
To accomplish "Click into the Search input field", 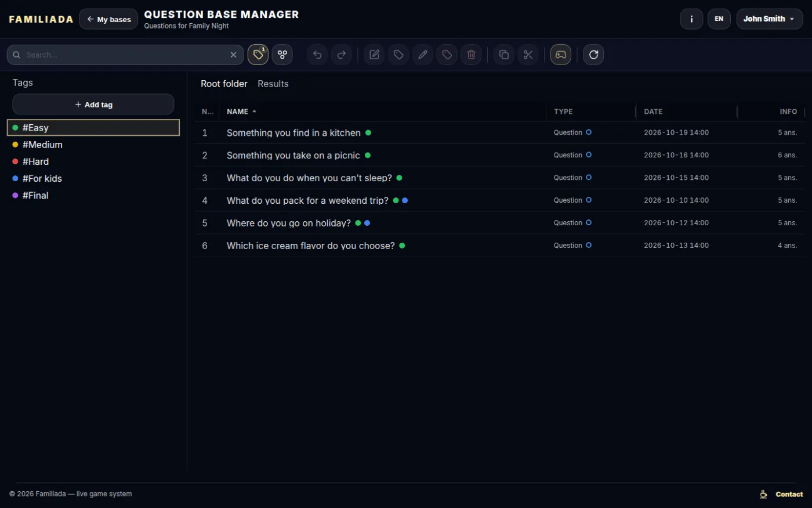I will click(125, 55).
